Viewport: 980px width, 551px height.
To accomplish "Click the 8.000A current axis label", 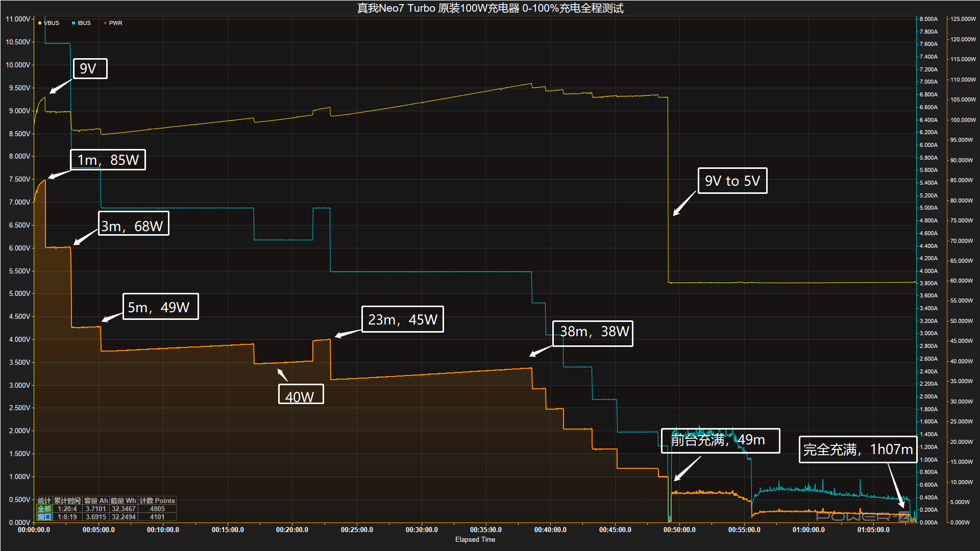I will click(x=928, y=19).
